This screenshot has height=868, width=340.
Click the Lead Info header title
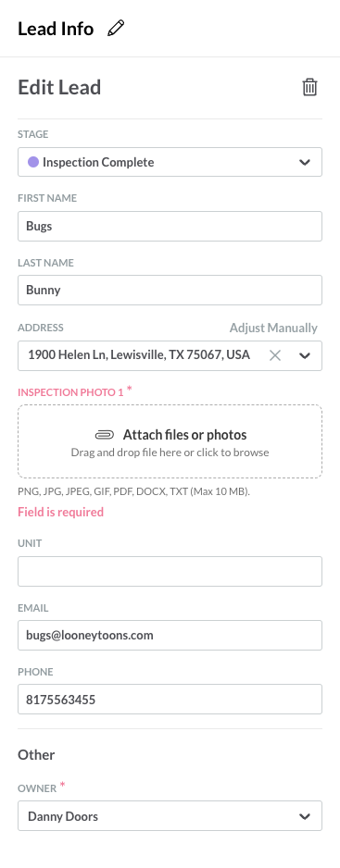point(56,29)
